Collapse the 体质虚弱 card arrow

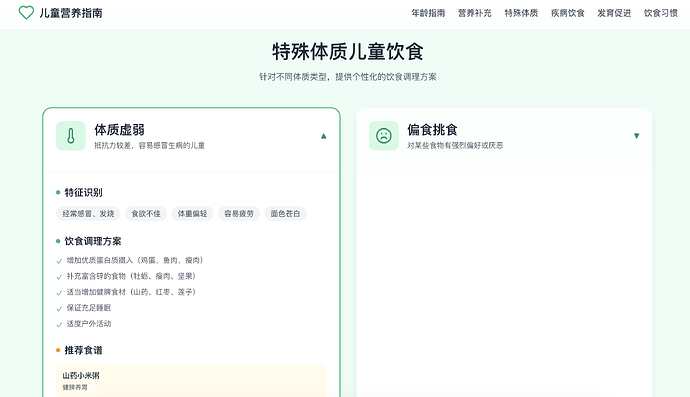click(323, 136)
